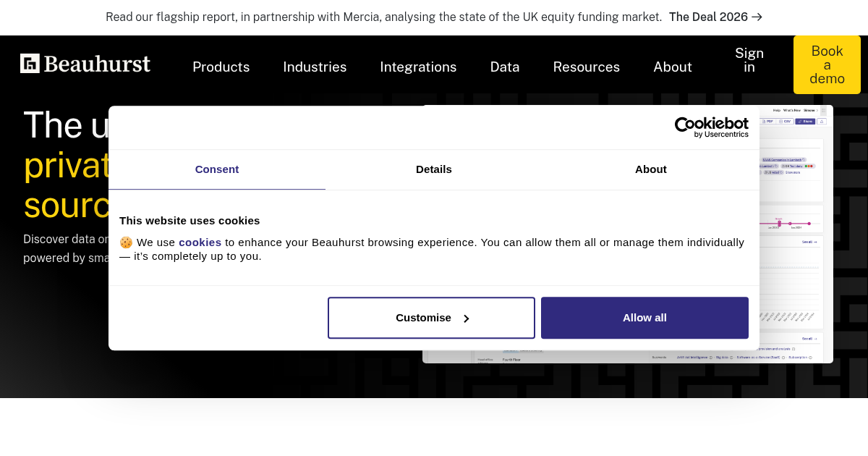Click the Beauhurst logo
Image resolution: width=868 pixels, height=456 pixels.
coord(85,64)
